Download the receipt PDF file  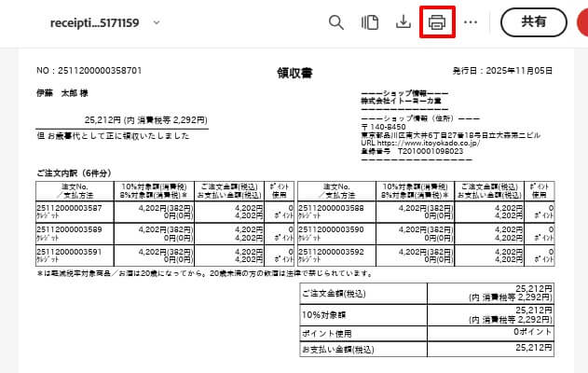pos(403,21)
